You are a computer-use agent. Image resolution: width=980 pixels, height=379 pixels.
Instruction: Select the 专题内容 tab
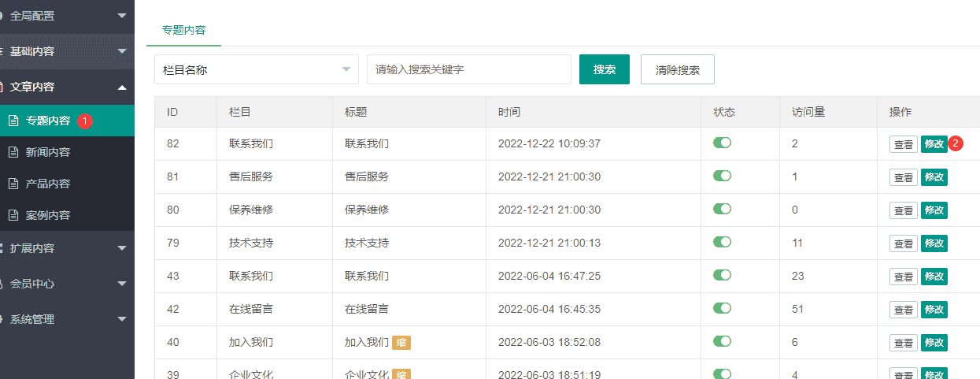click(x=183, y=30)
